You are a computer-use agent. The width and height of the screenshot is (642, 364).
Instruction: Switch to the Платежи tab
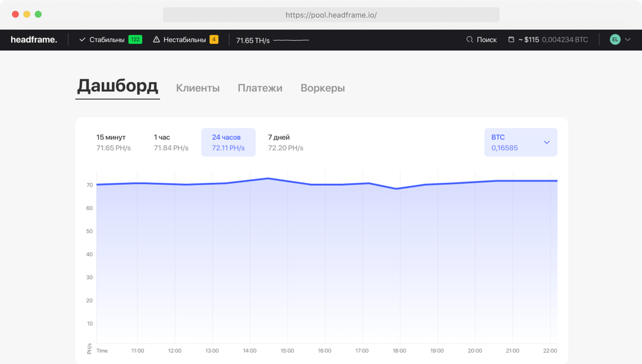pyautogui.click(x=260, y=88)
